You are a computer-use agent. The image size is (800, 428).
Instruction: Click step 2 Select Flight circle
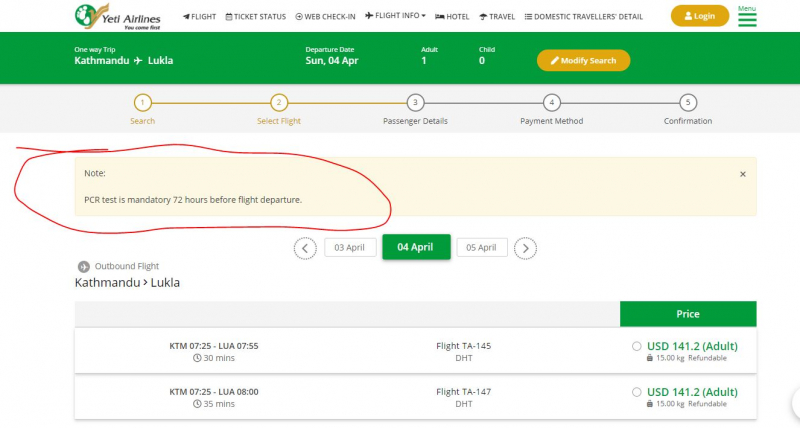(x=279, y=102)
